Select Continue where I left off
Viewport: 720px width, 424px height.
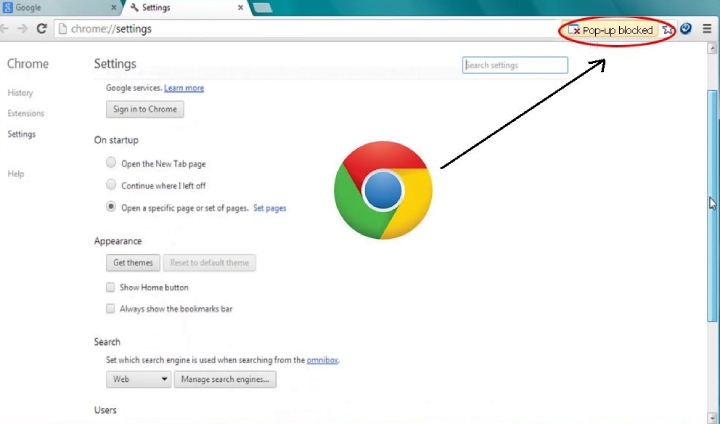click(x=111, y=184)
